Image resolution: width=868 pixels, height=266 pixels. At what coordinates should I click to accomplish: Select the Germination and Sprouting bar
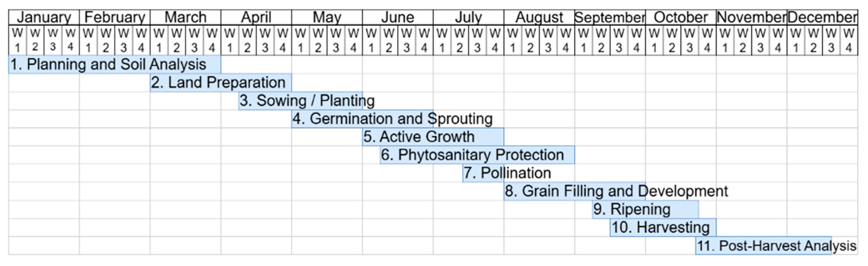click(363, 119)
